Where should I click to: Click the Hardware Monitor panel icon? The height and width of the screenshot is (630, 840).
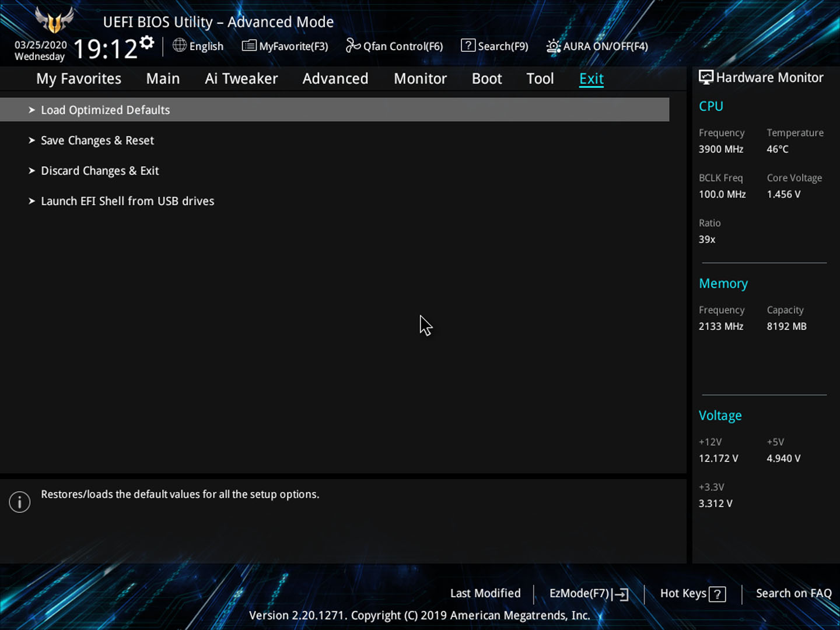point(706,78)
